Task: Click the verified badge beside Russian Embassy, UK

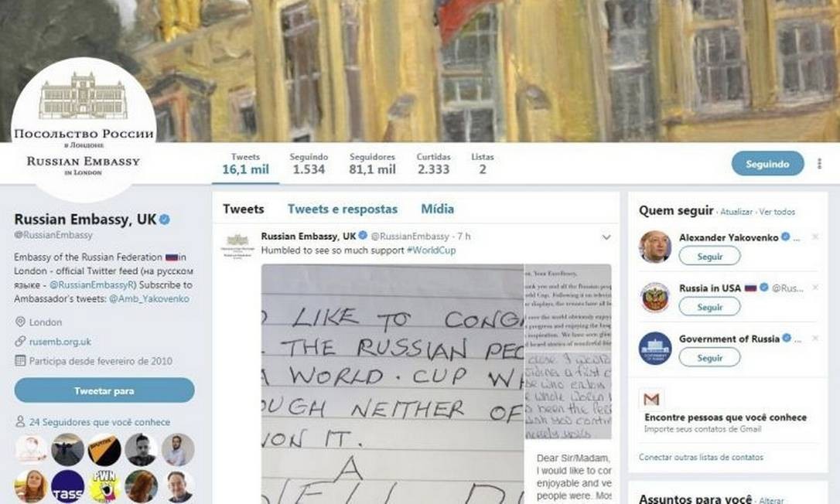Action: (165, 220)
